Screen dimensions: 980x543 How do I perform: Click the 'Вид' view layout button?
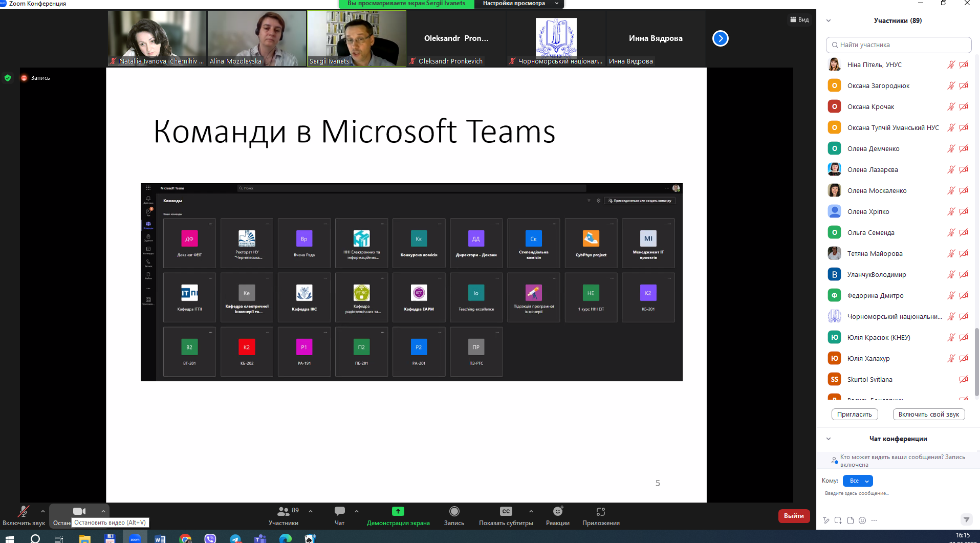pyautogui.click(x=799, y=19)
